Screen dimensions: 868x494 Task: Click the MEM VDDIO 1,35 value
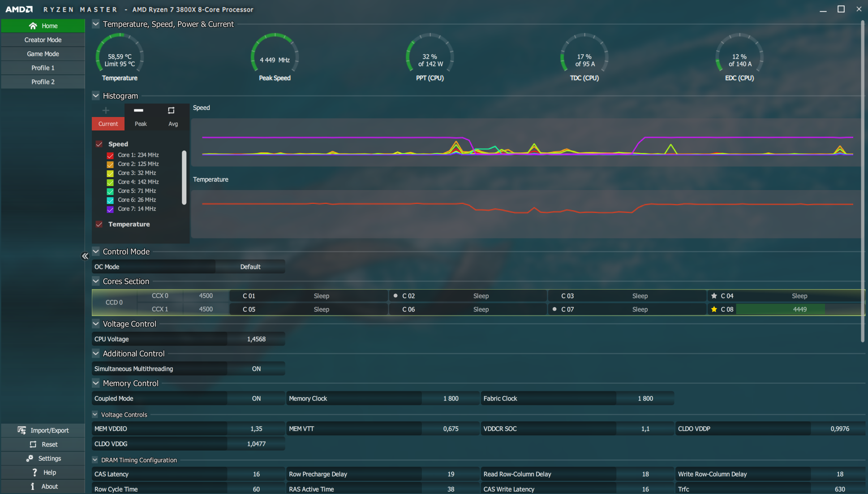pos(256,429)
